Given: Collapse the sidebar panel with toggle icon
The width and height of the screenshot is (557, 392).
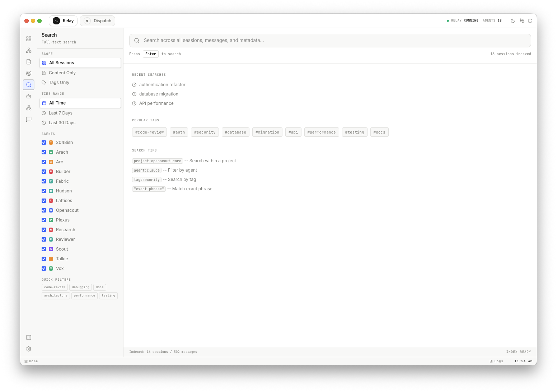Looking at the screenshot, I should coord(29,337).
